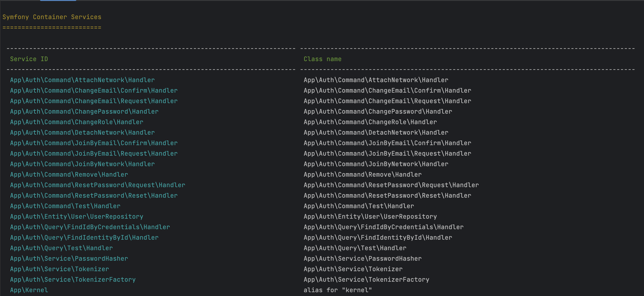644x296 pixels.
Task: Select Service ID App\Auth\Command\JoinByNetwork\Handler
Action: click(x=82, y=164)
